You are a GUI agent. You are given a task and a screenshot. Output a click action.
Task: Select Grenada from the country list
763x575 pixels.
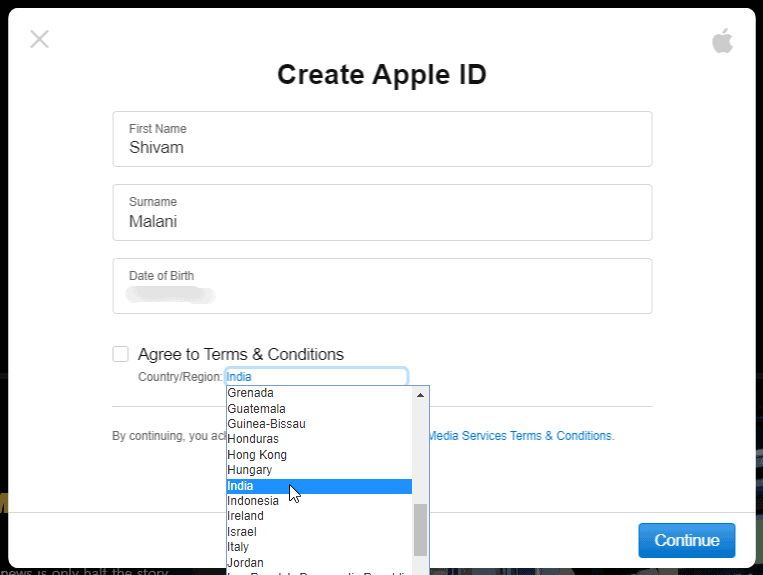coord(319,393)
